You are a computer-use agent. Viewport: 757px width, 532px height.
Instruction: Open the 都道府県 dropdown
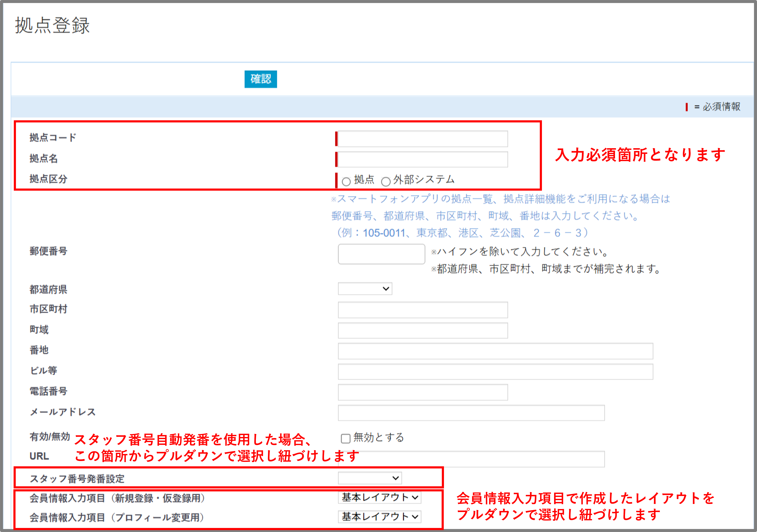click(365, 289)
